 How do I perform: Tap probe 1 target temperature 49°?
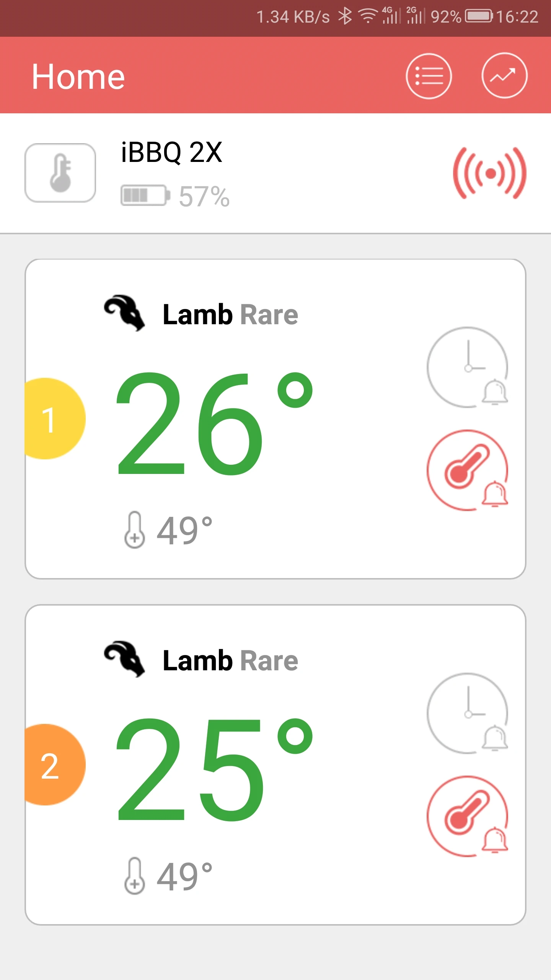pyautogui.click(x=168, y=530)
